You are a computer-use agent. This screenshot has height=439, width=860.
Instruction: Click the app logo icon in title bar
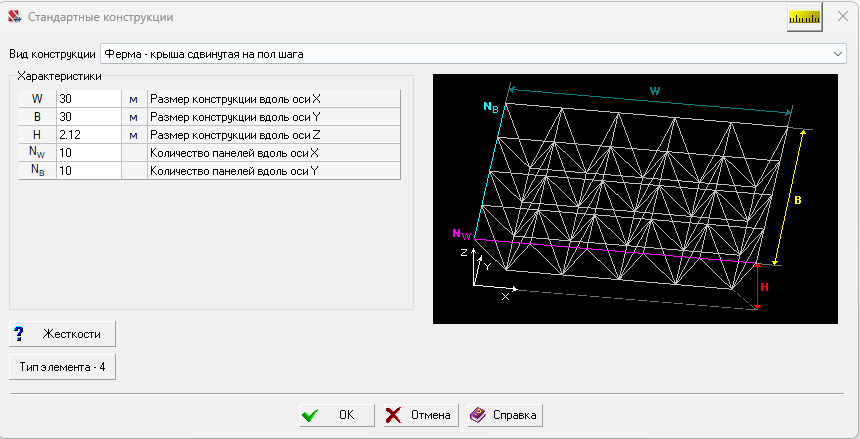pyautogui.click(x=15, y=17)
